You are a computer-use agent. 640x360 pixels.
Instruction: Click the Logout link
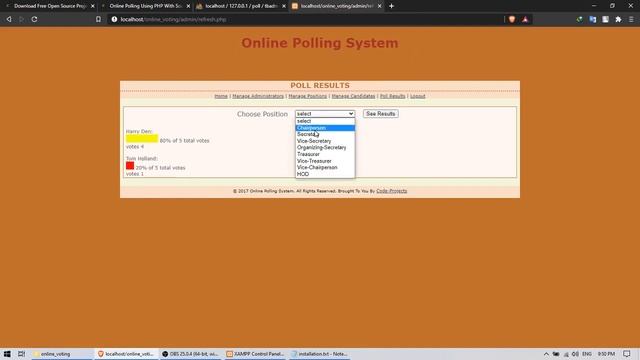418,96
